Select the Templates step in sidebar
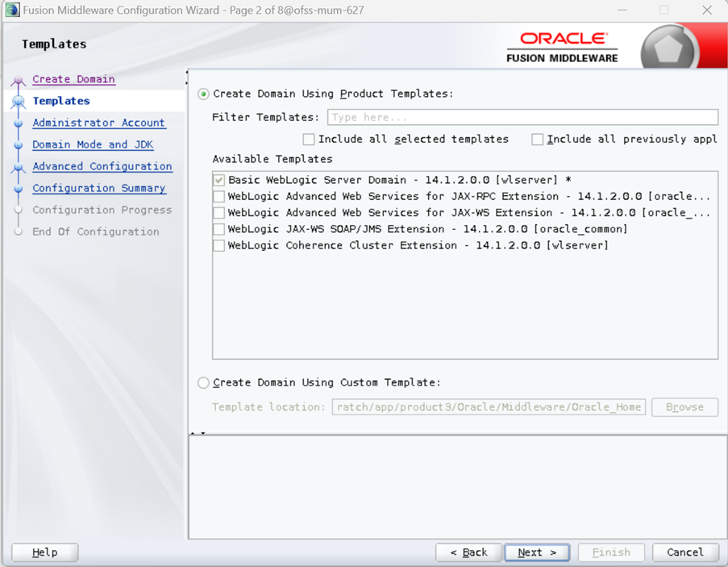 click(x=60, y=101)
